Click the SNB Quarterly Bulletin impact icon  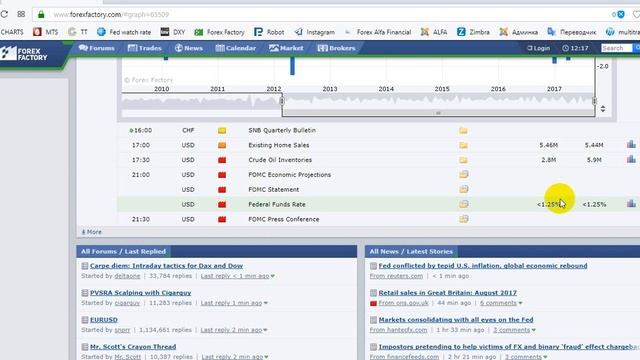click(x=222, y=131)
